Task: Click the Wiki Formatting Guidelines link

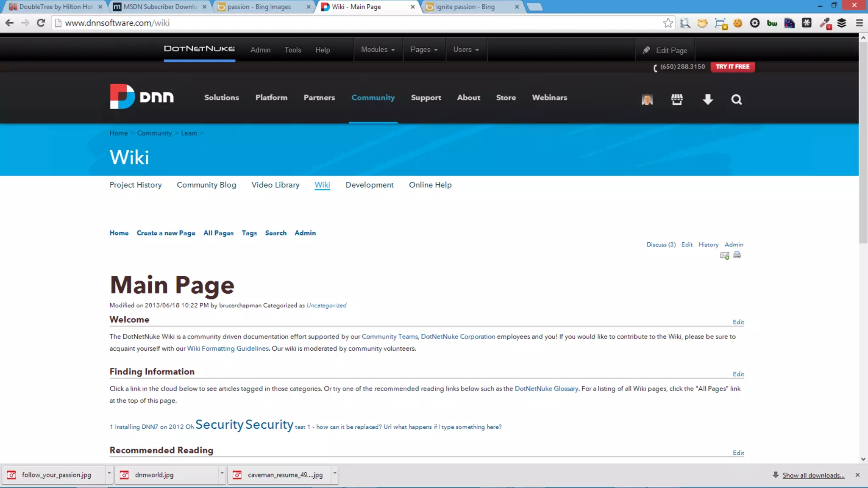Action: (228, 348)
